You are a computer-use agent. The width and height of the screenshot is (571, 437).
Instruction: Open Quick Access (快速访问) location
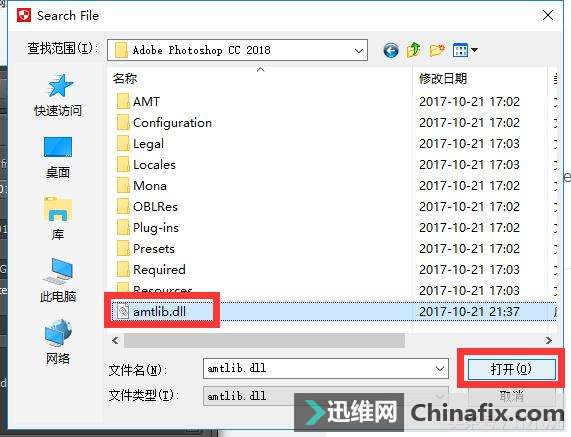tap(58, 95)
